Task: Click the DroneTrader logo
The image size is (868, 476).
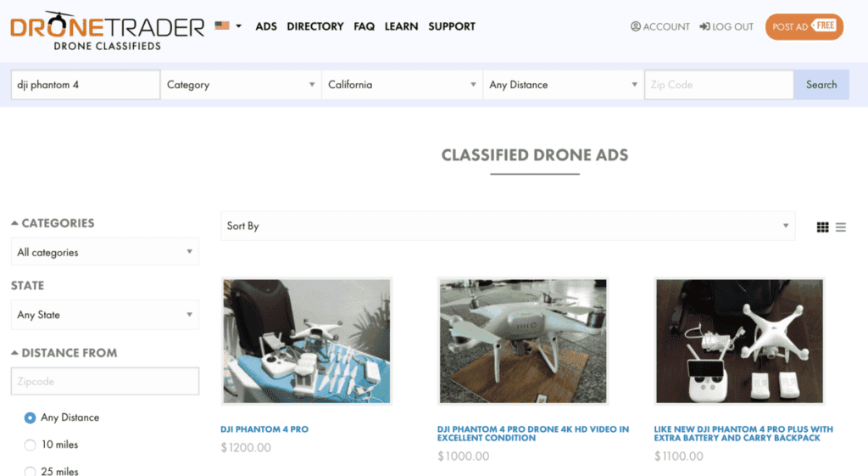Action: point(108,31)
